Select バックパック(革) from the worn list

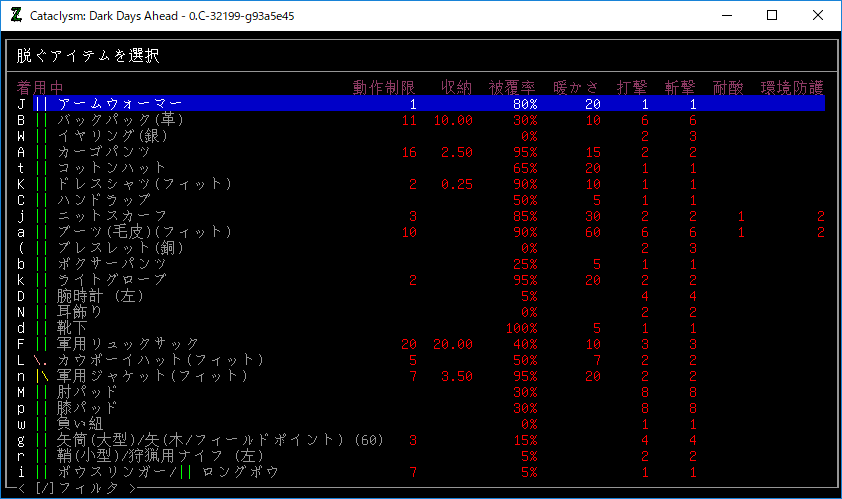click(x=120, y=120)
